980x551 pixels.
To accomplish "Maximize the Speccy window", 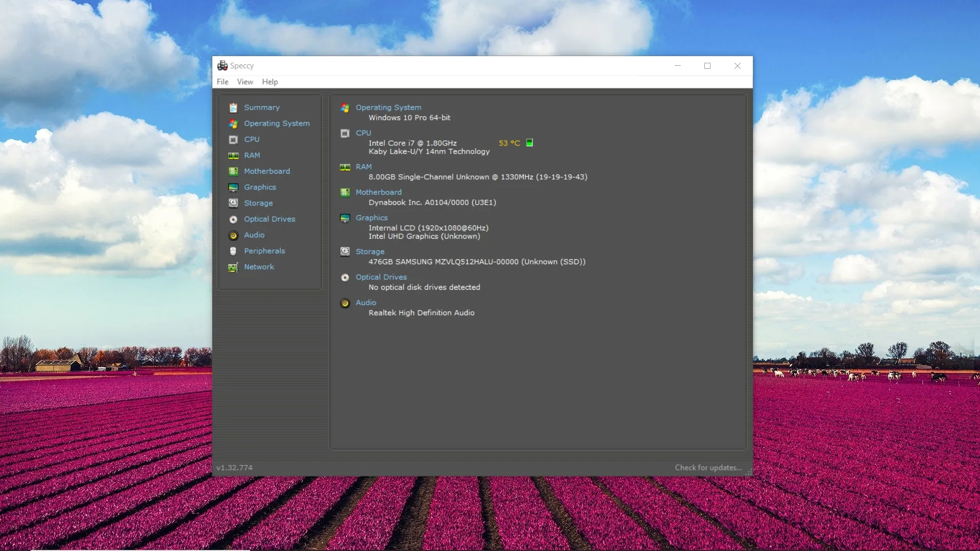I will (x=707, y=66).
